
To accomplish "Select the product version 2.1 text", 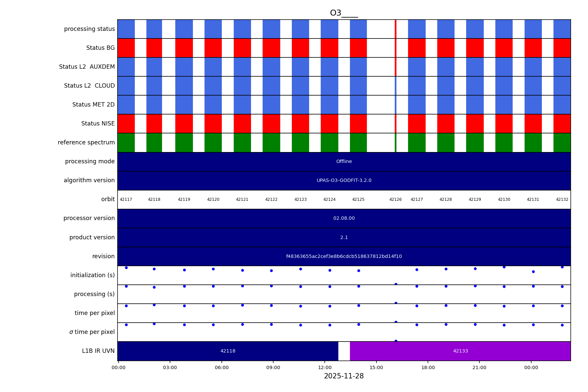I will 344,238.
